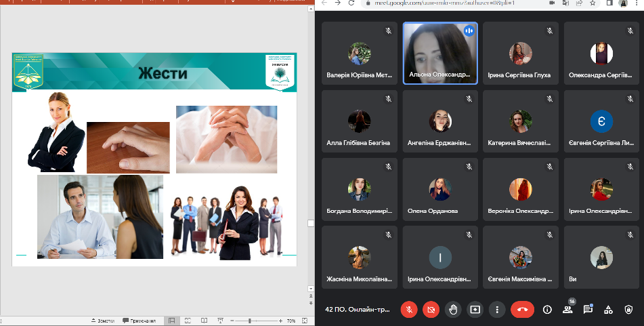Viewport: 644px width, 326px height.
Task: Bookmark this page with star icon
Action: pos(593,3)
